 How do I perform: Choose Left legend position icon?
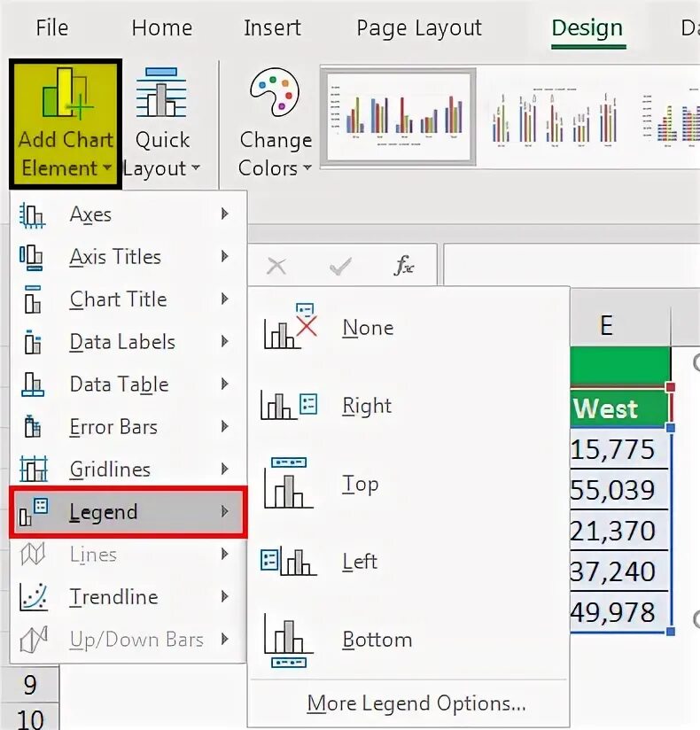click(288, 561)
